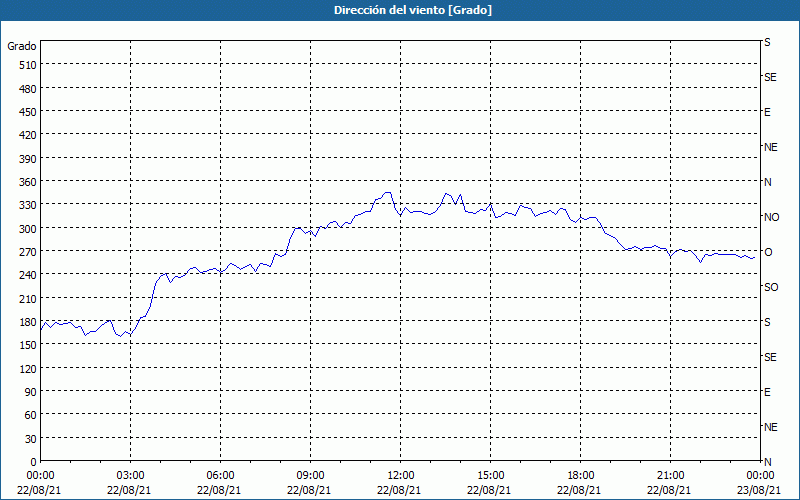This screenshot has height=500, width=800.
Task: Select the 0 degree axis label
Action: 34,462
